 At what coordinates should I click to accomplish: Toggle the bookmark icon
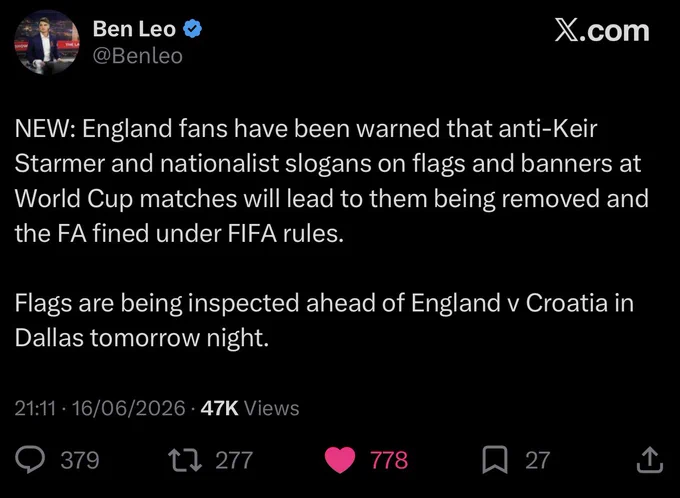point(495,460)
